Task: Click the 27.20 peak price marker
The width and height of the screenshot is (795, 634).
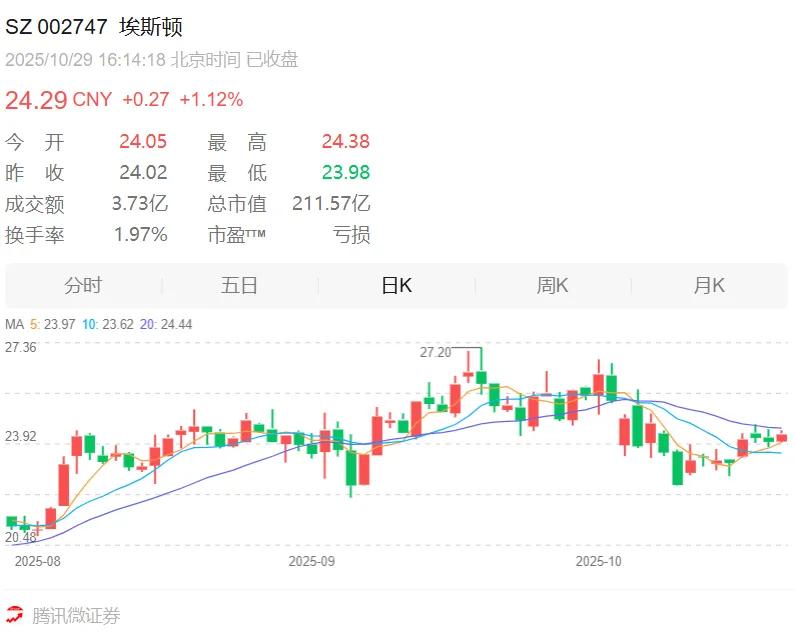Action: click(x=435, y=352)
